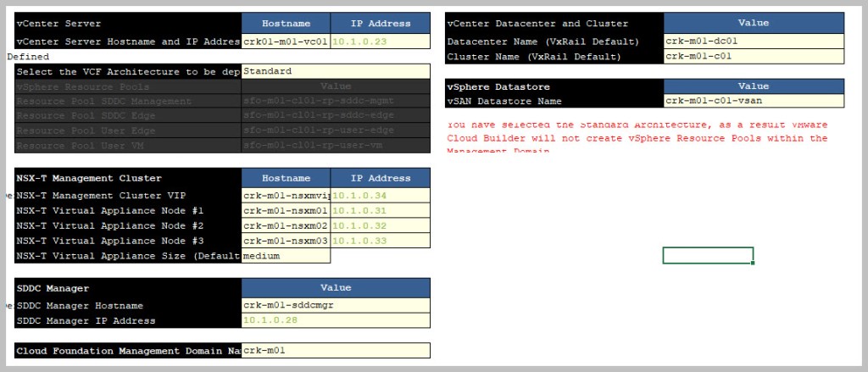Click Resource Pool SDDC Edge label
The width and height of the screenshot is (868, 372).
tap(128, 116)
